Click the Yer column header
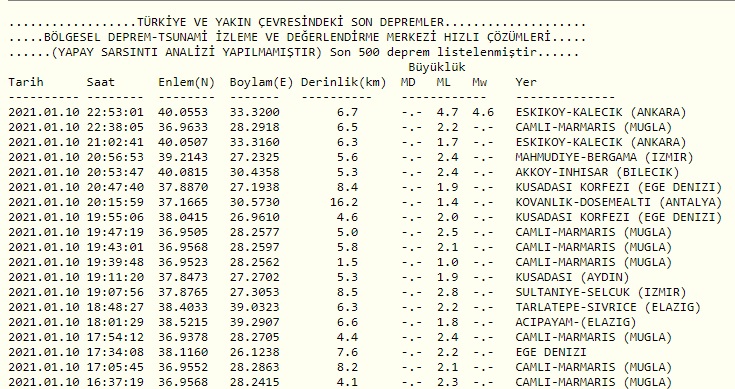 526,82
